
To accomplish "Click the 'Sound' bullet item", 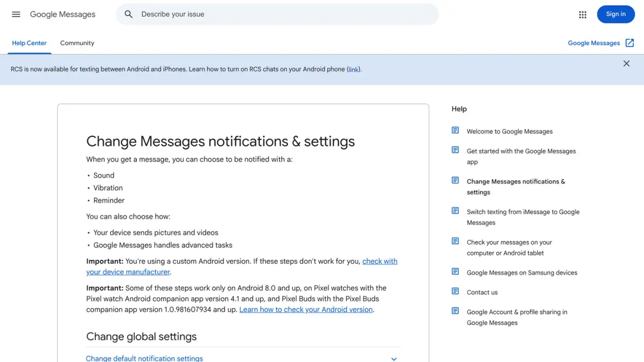I will click(x=104, y=175).
